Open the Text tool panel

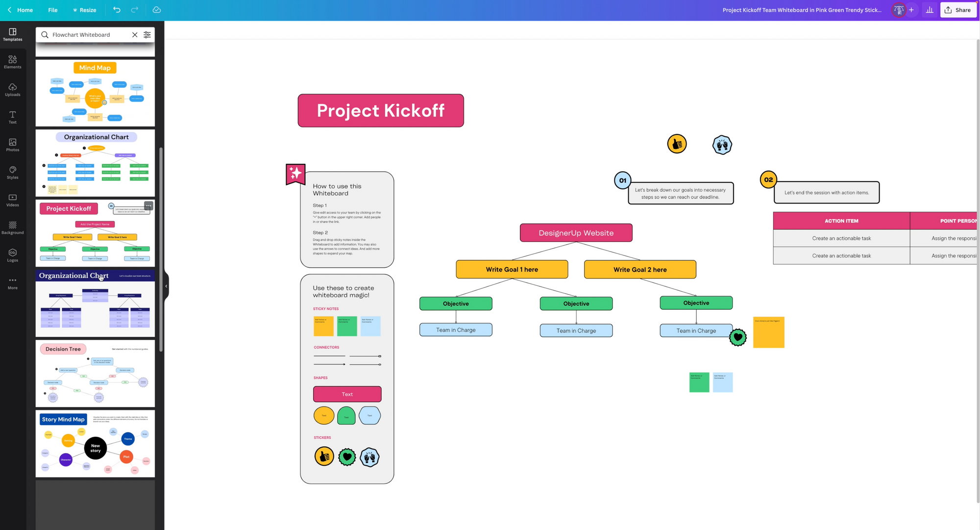tap(12, 118)
